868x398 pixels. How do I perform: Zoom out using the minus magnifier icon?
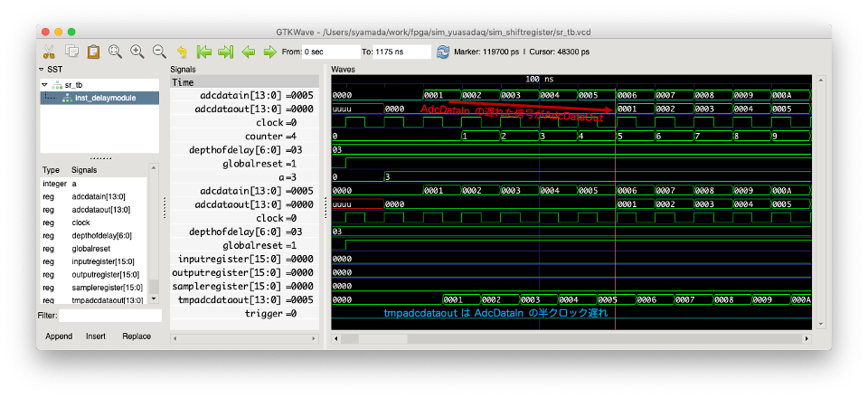point(159,52)
